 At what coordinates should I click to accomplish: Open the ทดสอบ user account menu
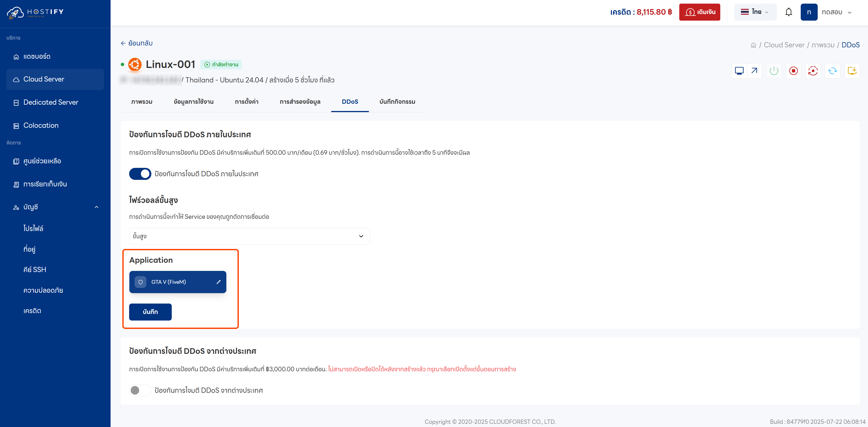837,12
